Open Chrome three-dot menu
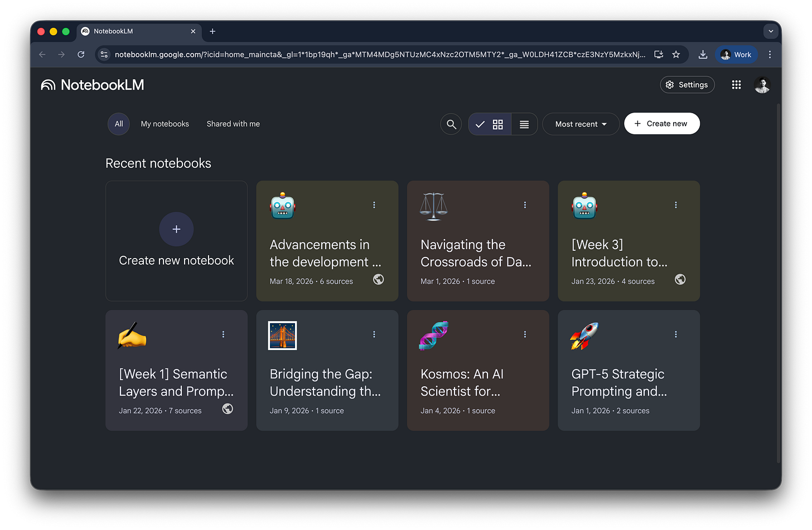This screenshot has height=530, width=812. coord(770,54)
